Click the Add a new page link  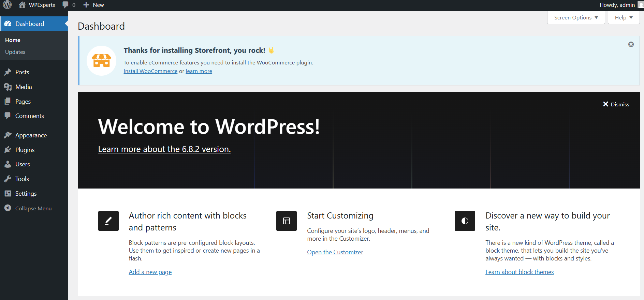pos(150,272)
